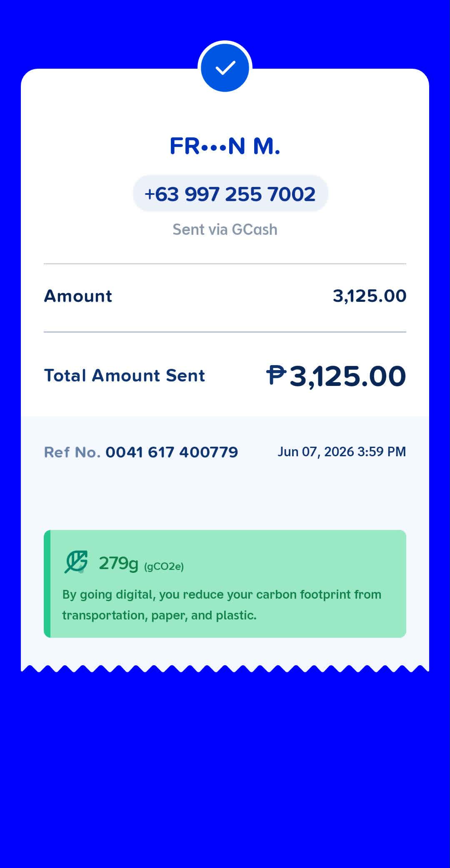This screenshot has width=450, height=868.
Task: Tap the divider line above Amount
Action: [225, 264]
